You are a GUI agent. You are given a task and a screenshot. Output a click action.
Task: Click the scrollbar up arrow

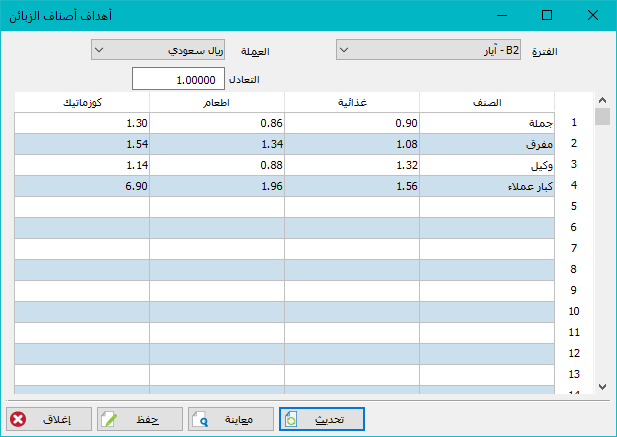click(602, 100)
